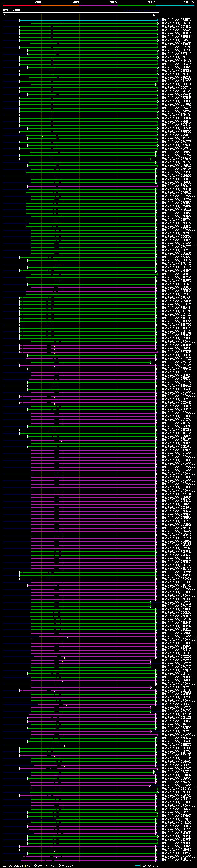Image resolution: width=197 pixels, height=868 pixels.
Task: Select hit label UniRef100_Q56FG1
Action: 177,236
